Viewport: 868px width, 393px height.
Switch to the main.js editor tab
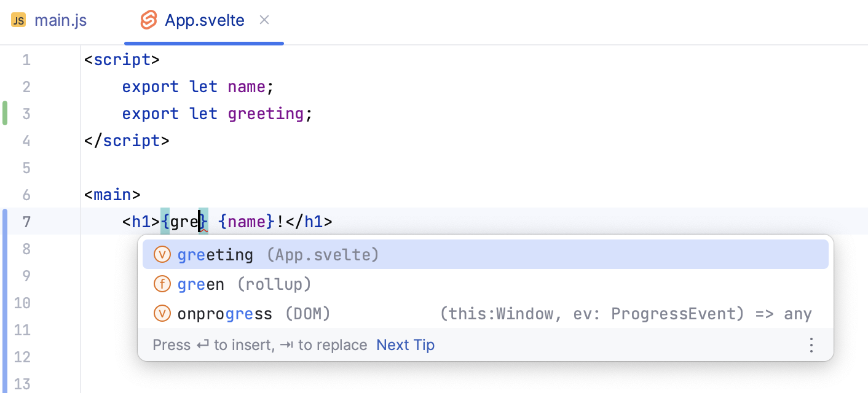point(60,20)
